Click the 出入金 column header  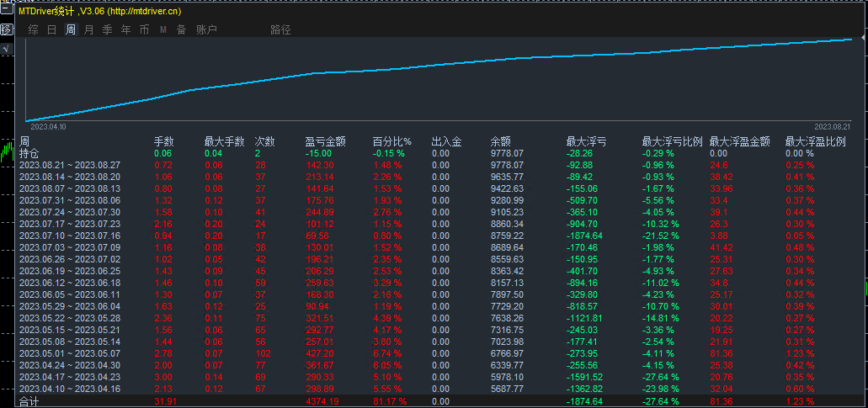[447, 141]
